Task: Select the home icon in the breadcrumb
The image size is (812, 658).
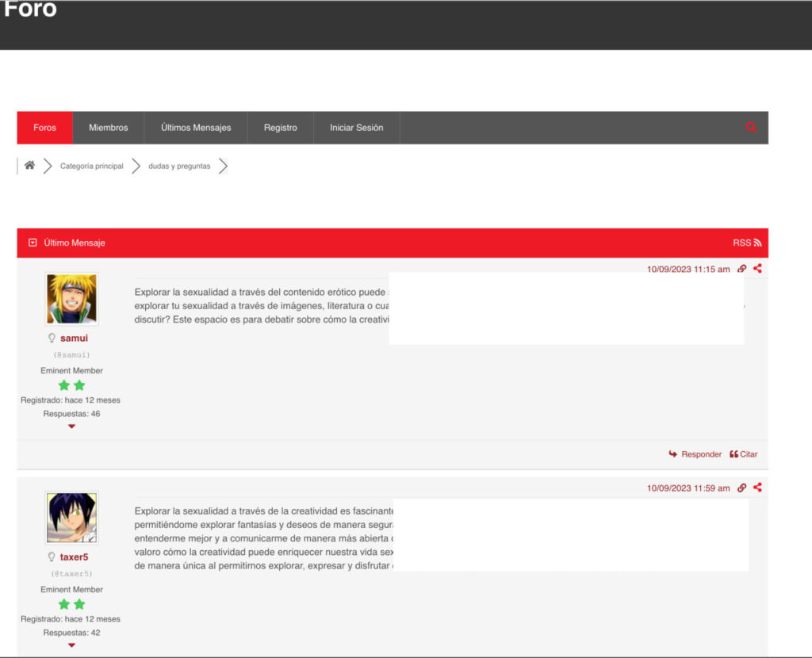Action: point(29,166)
